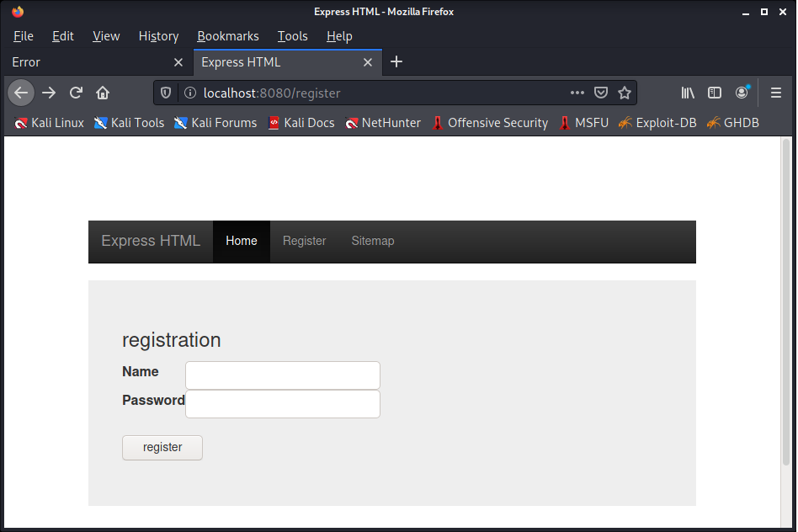Viewport: 798px width, 532px height.
Task: Go back to the previous page
Action: click(21, 93)
